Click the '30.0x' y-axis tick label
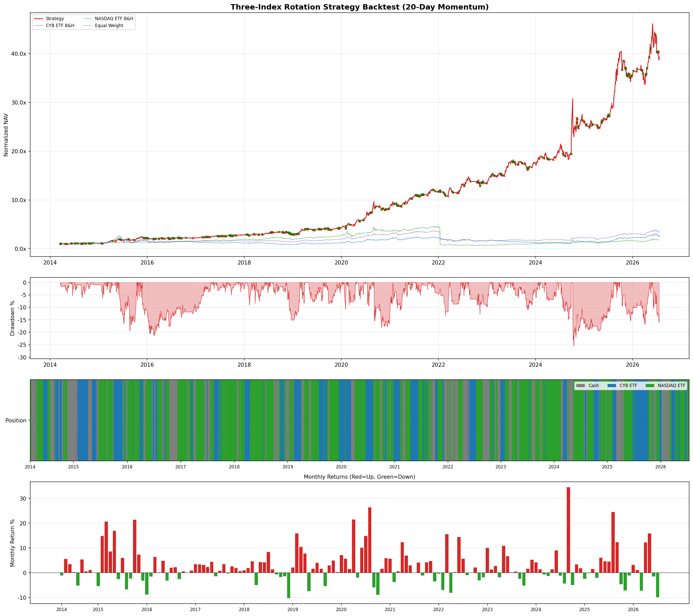 pos(18,103)
